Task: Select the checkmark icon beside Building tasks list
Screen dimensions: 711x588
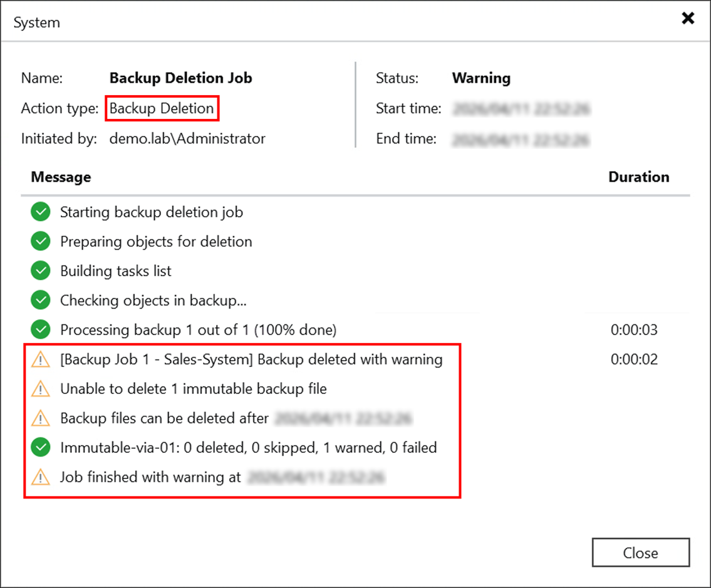Action: pyautogui.click(x=39, y=271)
